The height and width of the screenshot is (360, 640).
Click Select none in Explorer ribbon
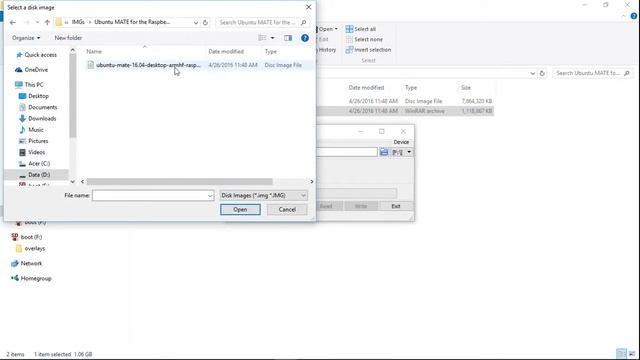pyautogui.click(x=364, y=40)
